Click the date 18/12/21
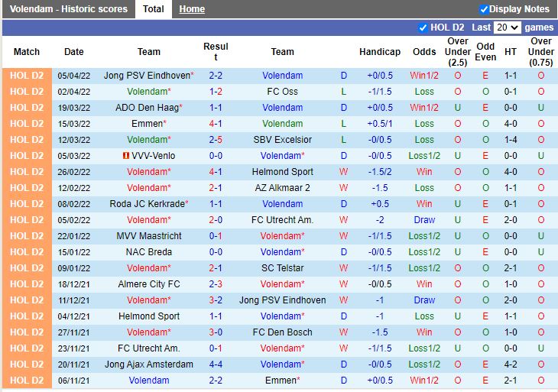The image size is (558, 392). pyautogui.click(x=74, y=284)
